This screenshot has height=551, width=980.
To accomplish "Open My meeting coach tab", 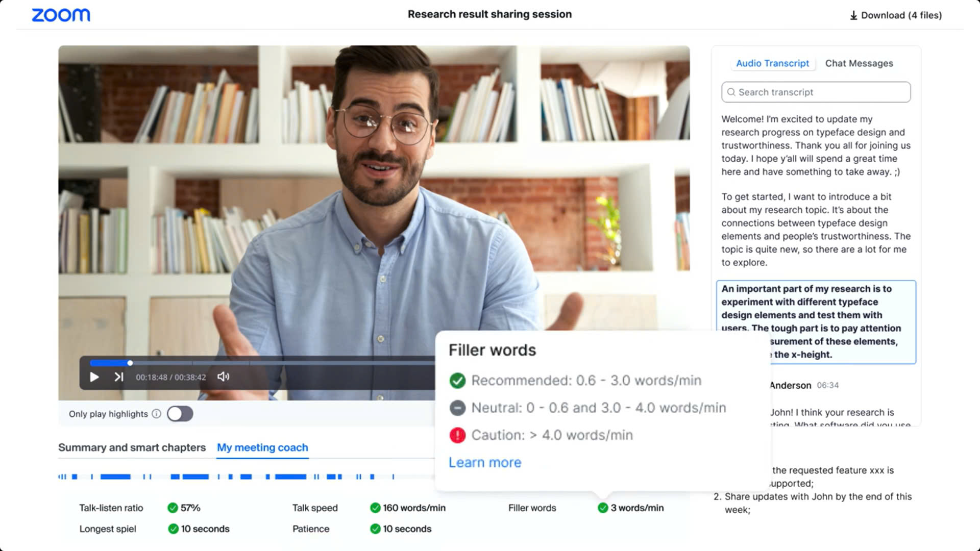I will [x=262, y=447].
